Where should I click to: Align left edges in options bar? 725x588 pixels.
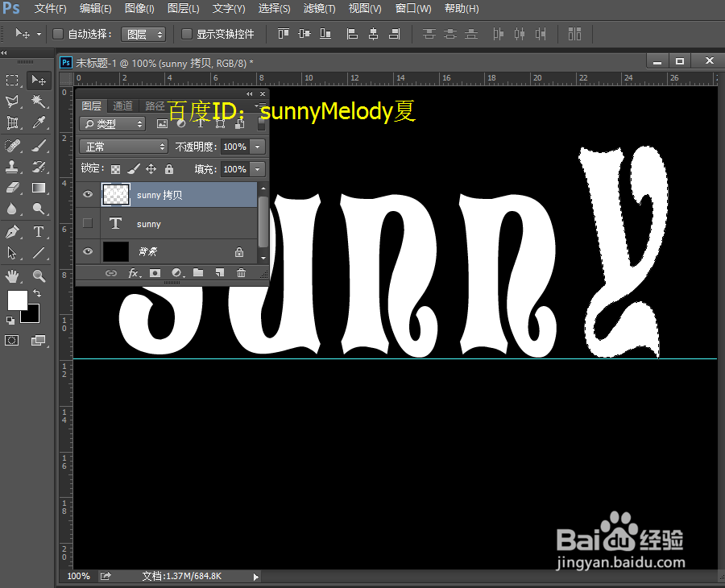tap(352, 34)
